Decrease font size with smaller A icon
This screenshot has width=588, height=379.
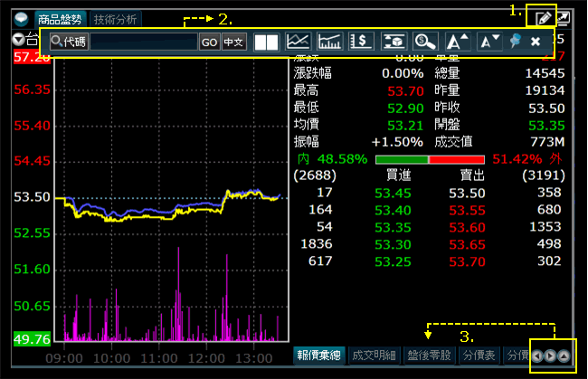coord(488,42)
